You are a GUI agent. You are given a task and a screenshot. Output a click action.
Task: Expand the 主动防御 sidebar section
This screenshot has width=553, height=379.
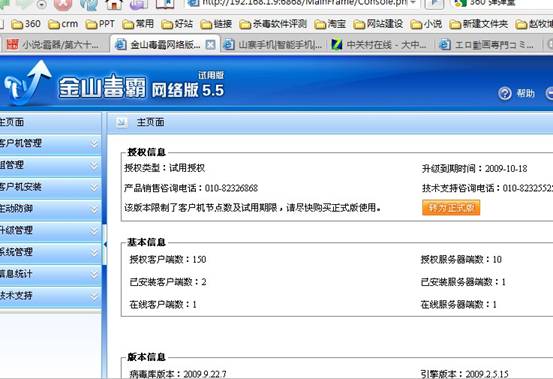pos(50,209)
